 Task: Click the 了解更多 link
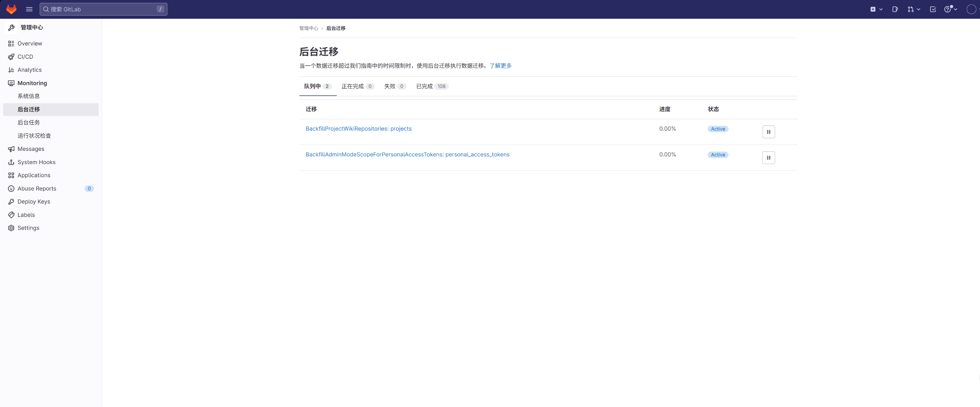click(500, 66)
